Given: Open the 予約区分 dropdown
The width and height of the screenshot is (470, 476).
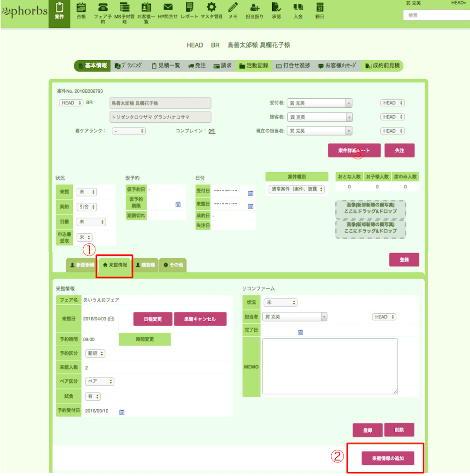Looking at the screenshot, I should pyautogui.click(x=95, y=353).
